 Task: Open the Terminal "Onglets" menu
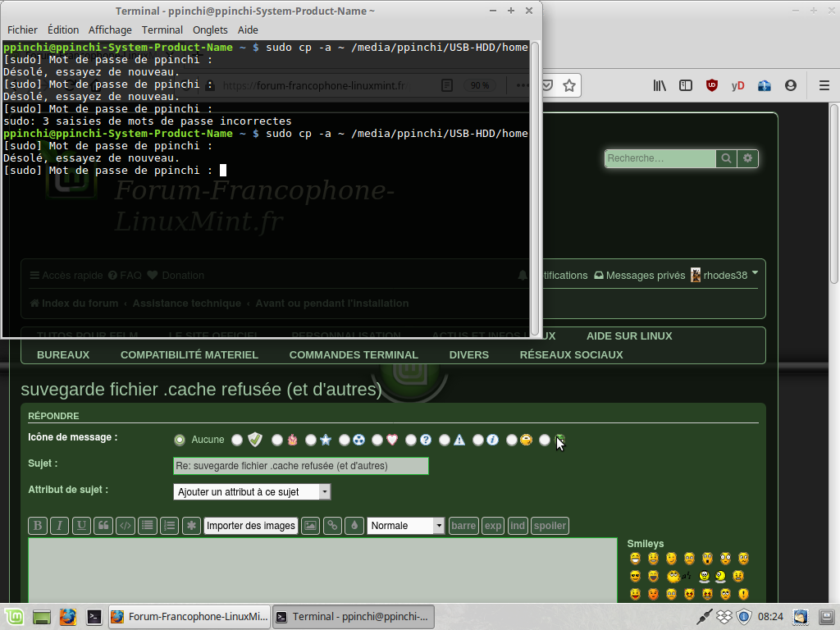coord(210,30)
